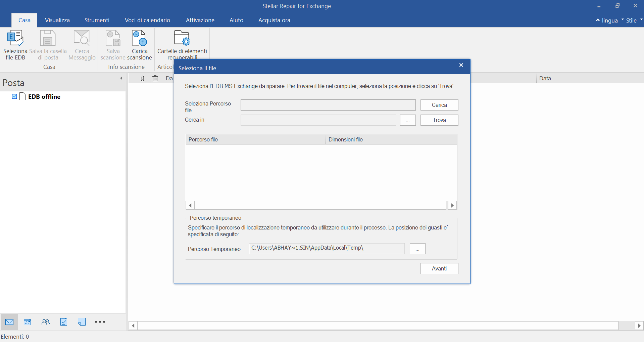Viewport: 644px width, 342px height.
Task: Click the Dimensioni file column header
Action: tap(391, 139)
